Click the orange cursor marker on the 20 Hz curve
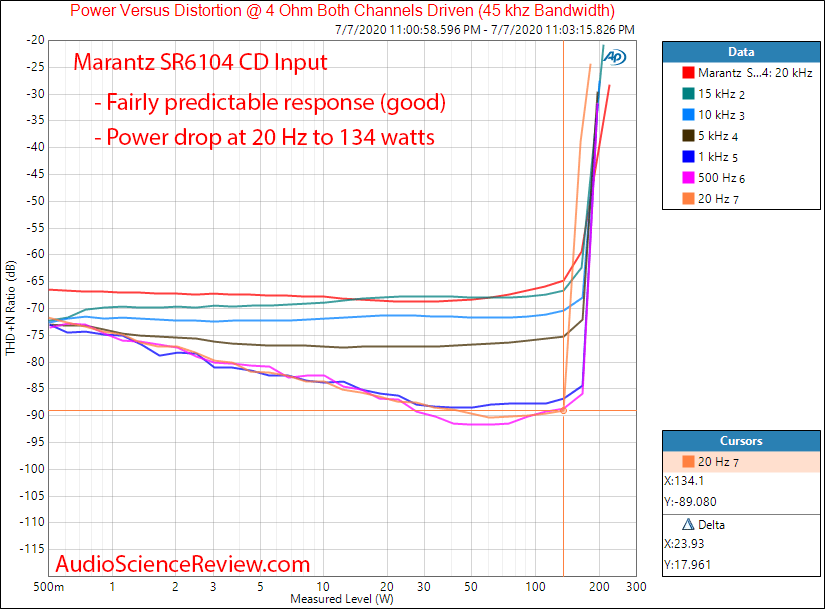This screenshot has height=609, width=825. coord(564,411)
